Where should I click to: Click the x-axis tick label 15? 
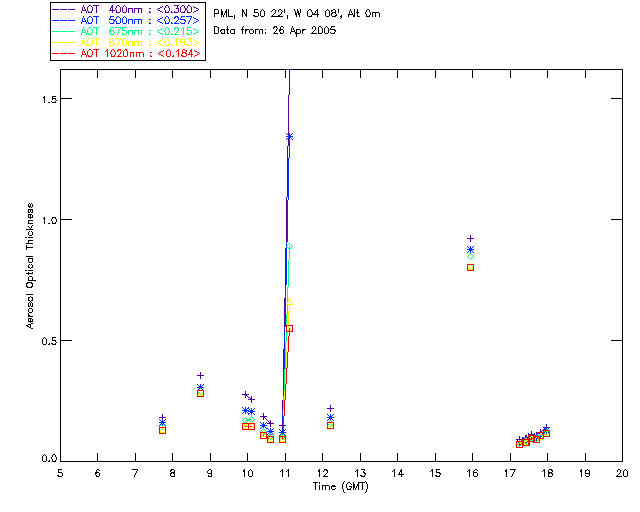point(435,473)
